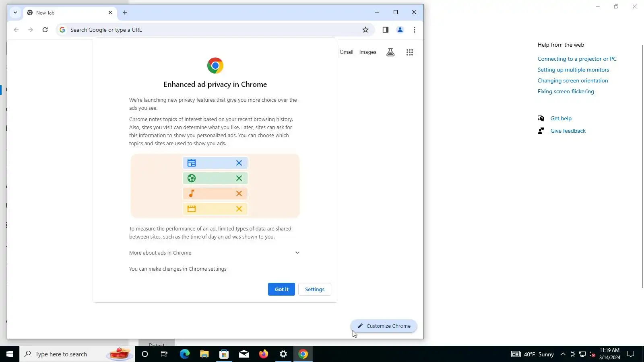Image resolution: width=644 pixels, height=362 pixels.
Task: Open Setting up multiple monitors link
Action: tap(574, 70)
